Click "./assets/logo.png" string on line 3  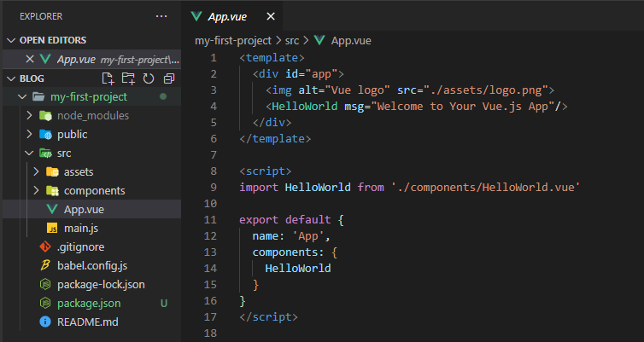(x=485, y=90)
